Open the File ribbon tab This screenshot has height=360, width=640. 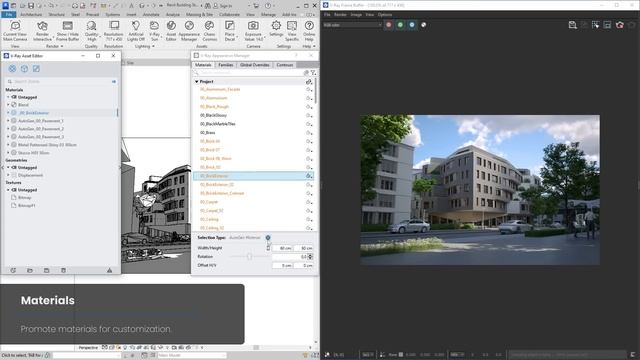tap(9, 14)
